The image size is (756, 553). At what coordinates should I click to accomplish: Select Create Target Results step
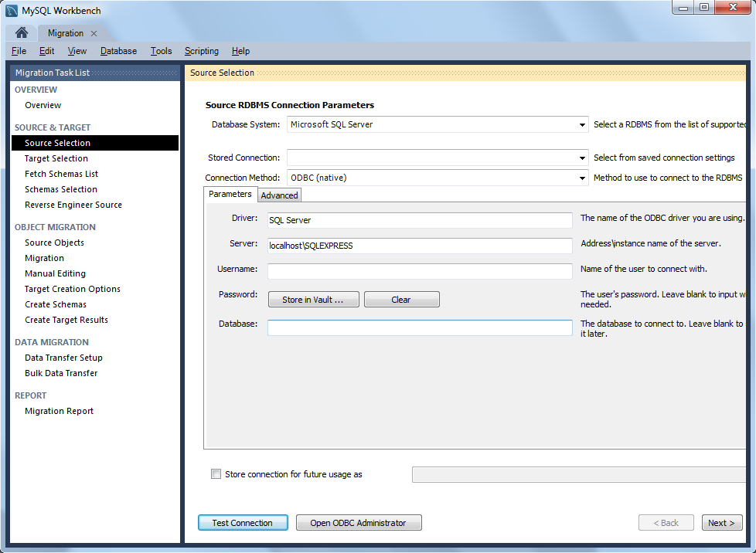[x=66, y=320]
